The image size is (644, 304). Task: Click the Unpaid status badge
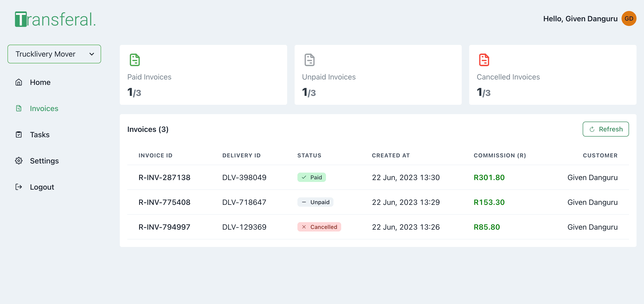315,202
